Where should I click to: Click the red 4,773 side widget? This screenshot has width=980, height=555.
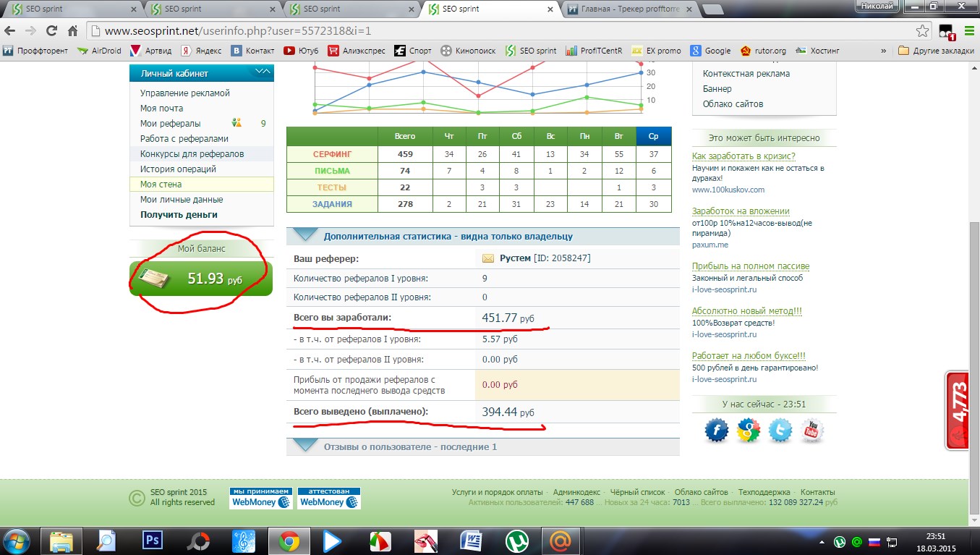tap(958, 411)
